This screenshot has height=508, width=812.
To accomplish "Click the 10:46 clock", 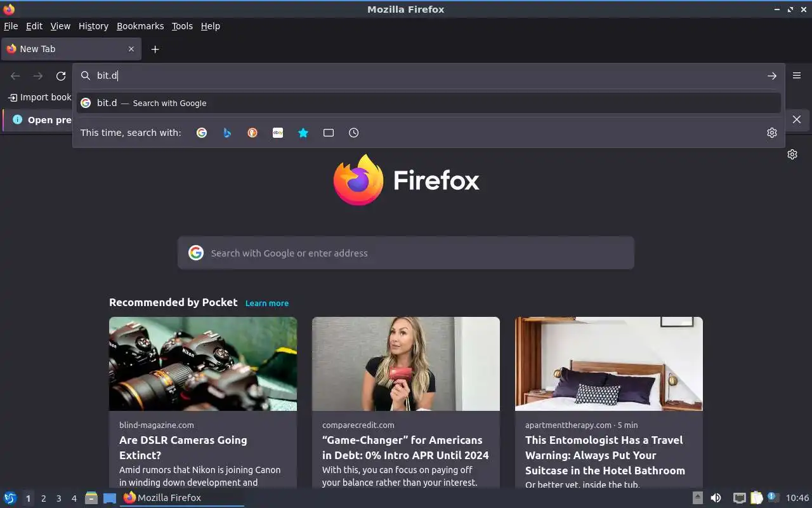I will pyautogui.click(x=797, y=498).
